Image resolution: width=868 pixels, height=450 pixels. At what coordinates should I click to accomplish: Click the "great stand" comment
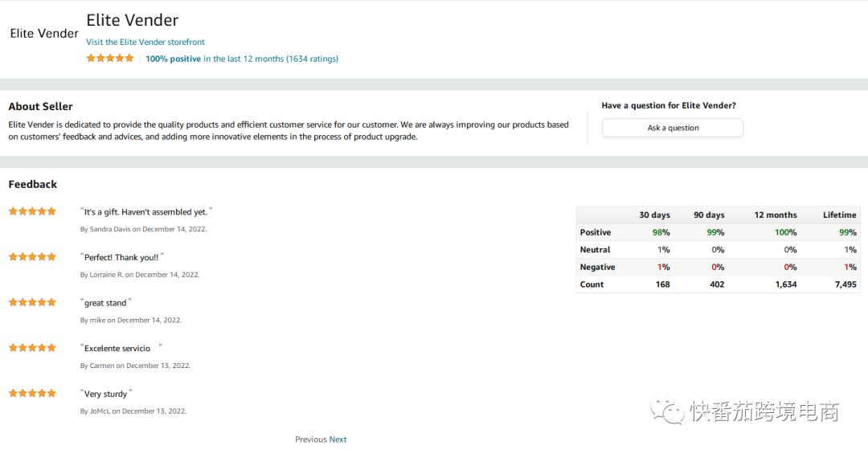[x=106, y=303]
